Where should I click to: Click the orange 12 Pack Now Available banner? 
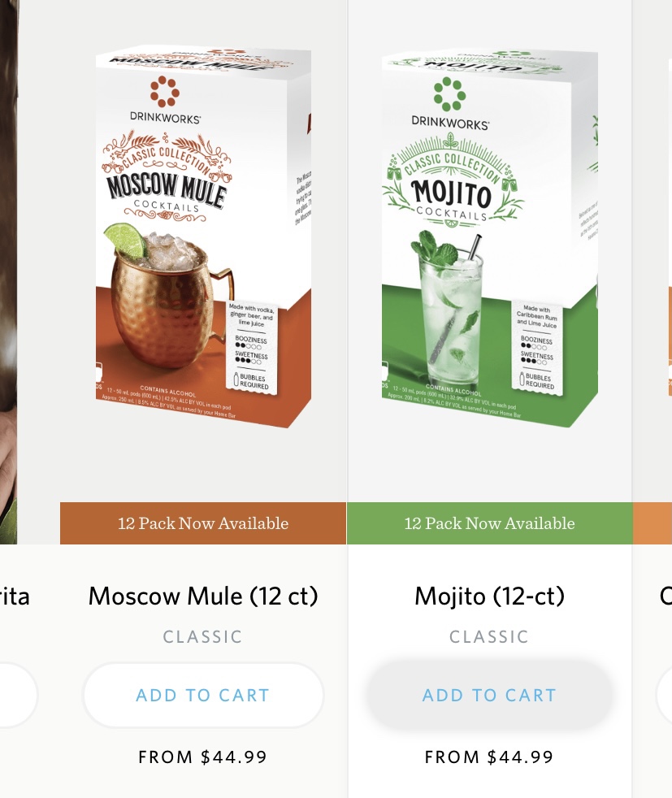coord(203,523)
